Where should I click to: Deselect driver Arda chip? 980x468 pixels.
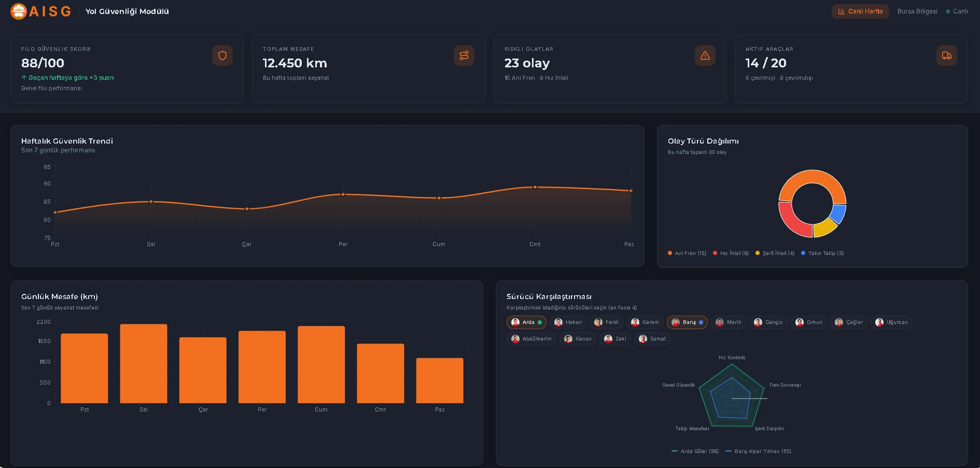tap(526, 322)
